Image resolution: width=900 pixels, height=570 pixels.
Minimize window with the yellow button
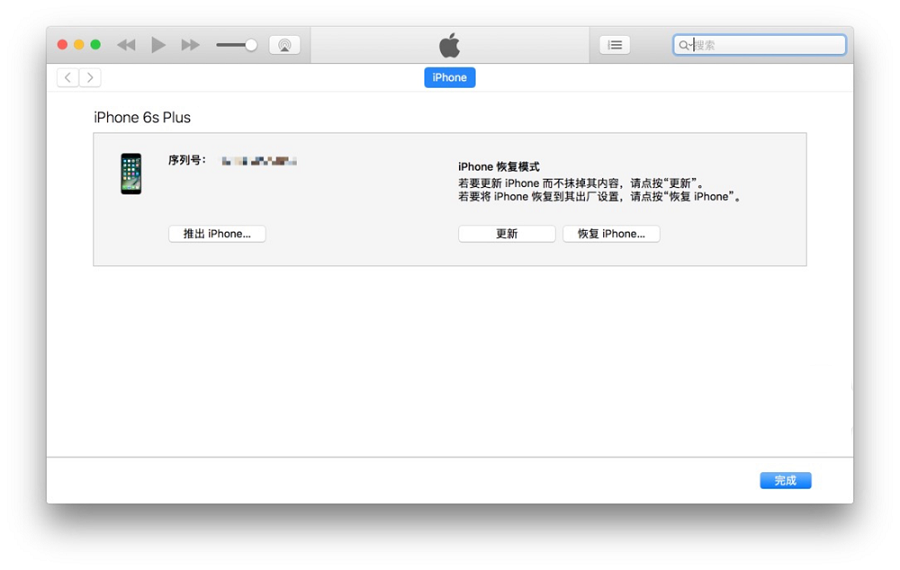(79, 45)
